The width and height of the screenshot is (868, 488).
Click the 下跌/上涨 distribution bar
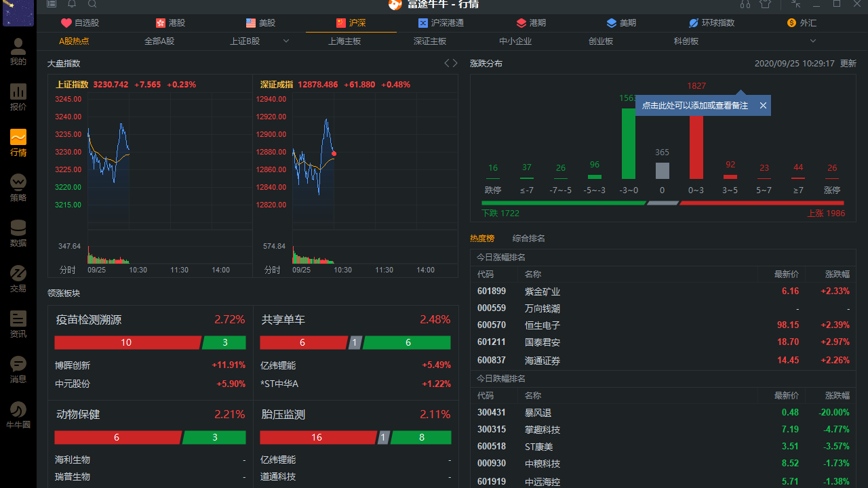pos(663,202)
